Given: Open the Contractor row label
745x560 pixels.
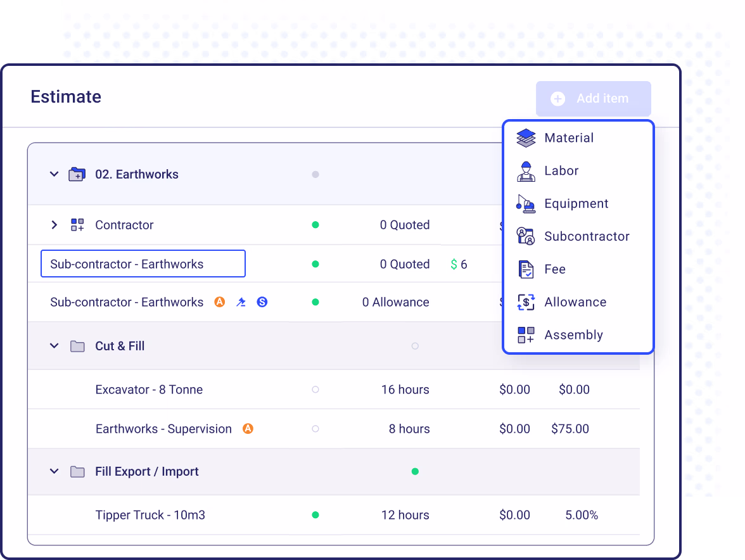Looking at the screenshot, I should pos(124,225).
